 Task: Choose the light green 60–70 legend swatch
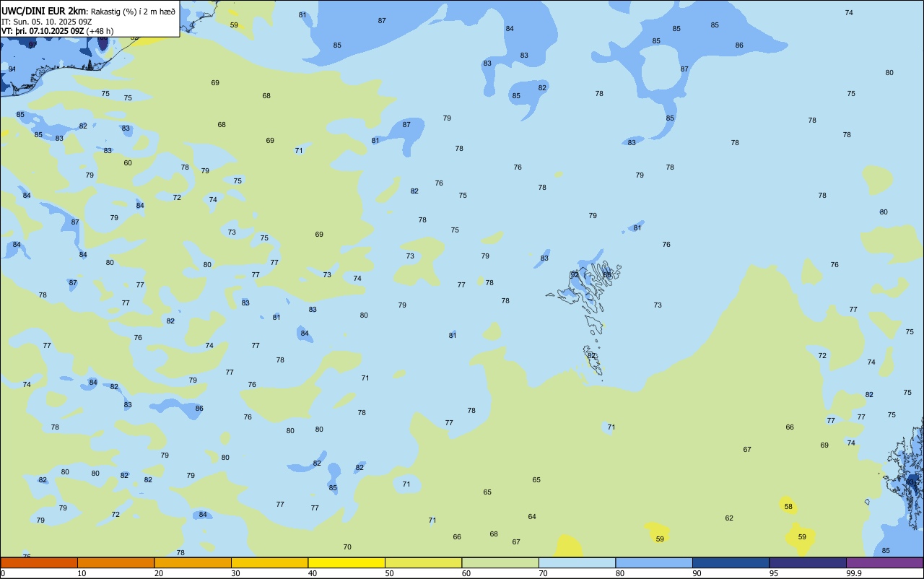click(500, 562)
